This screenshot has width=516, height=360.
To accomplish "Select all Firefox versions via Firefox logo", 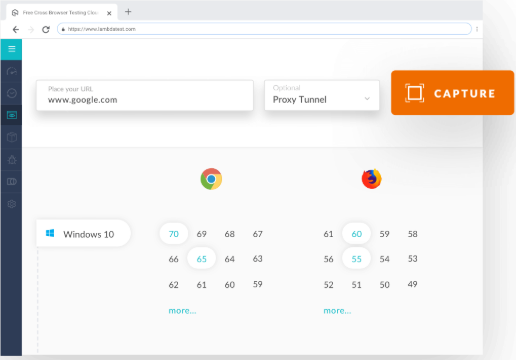I will [372, 179].
